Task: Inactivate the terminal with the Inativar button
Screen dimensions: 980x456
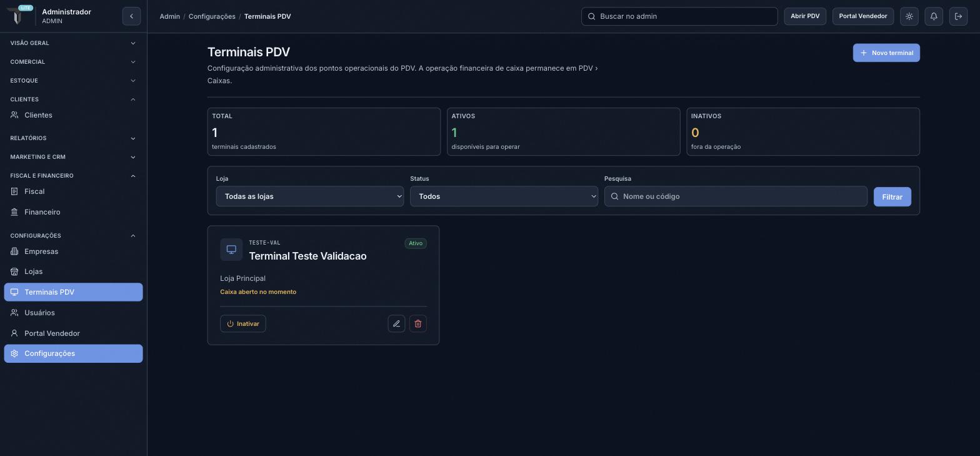Action: coord(243,323)
